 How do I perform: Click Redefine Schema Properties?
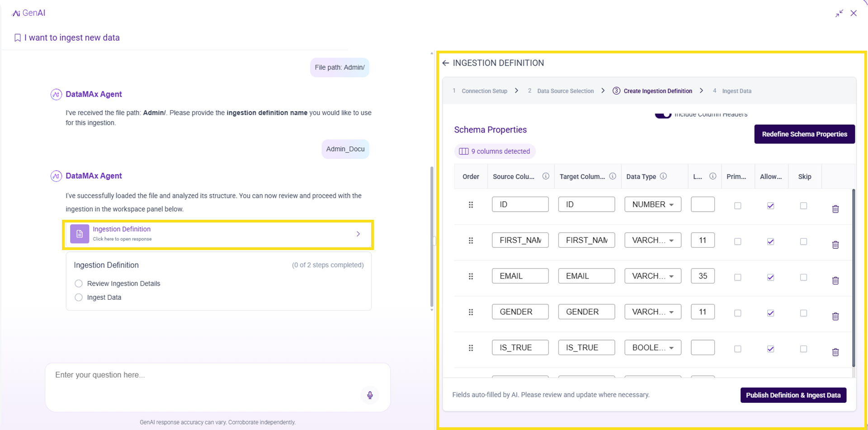[804, 134]
